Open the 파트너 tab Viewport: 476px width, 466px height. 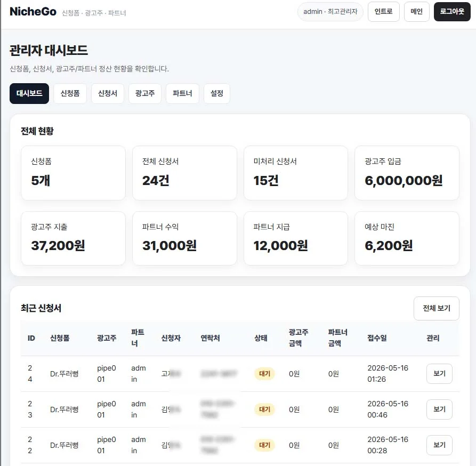click(x=182, y=93)
